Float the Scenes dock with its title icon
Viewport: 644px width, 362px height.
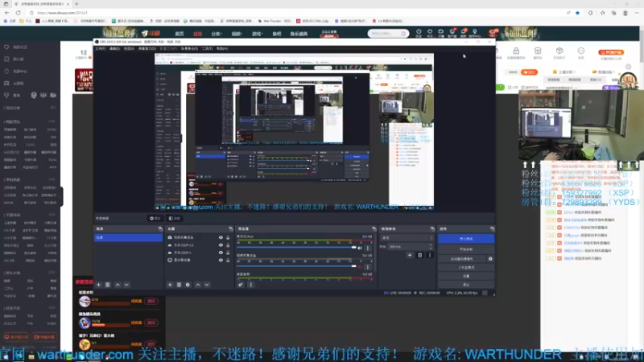click(x=160, y=228)
